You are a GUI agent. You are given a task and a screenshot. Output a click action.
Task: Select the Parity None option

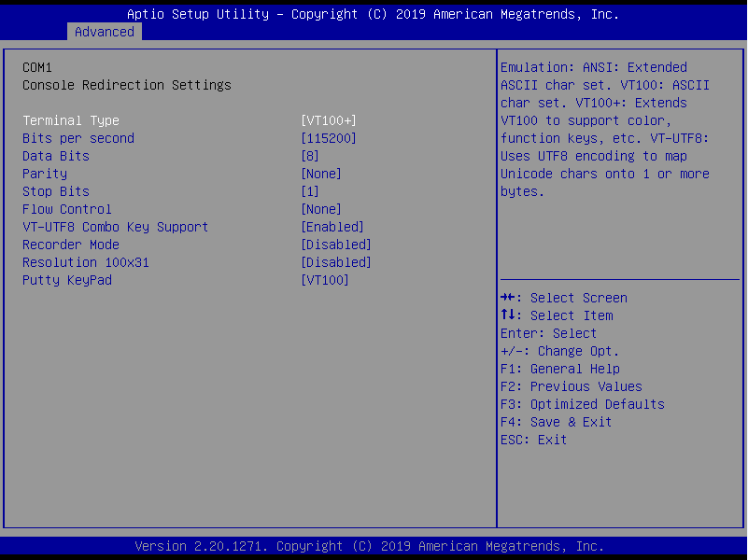click(x=321, y=174)
